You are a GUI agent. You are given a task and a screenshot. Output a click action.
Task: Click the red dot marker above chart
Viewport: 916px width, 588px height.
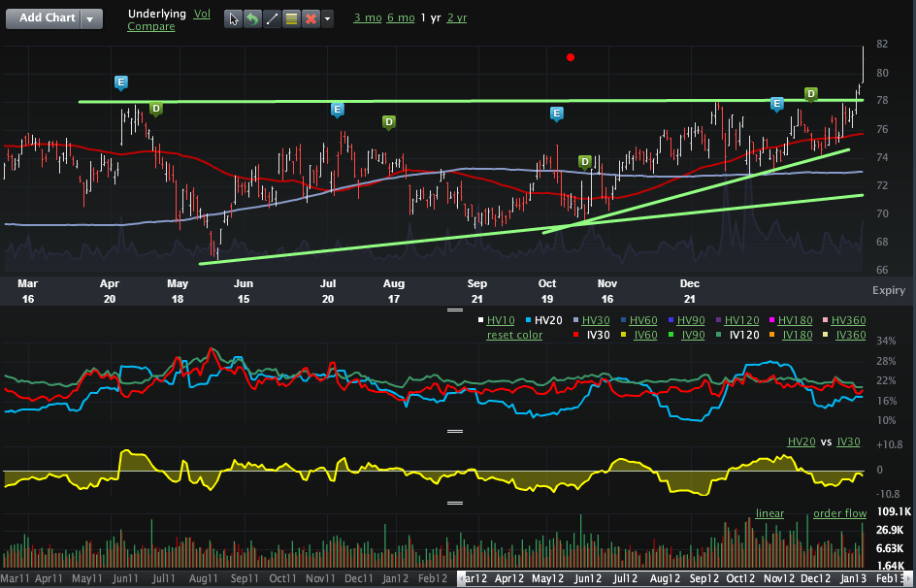click(x=571, y=57)
